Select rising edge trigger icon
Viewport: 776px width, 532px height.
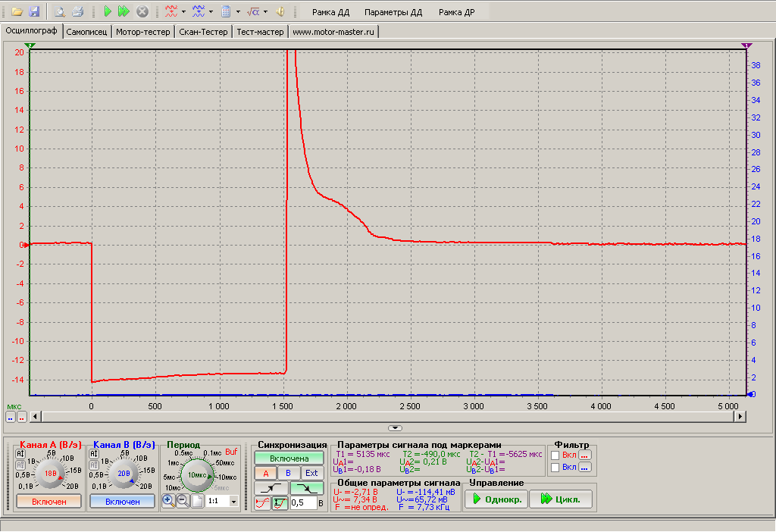click(271, 489)
